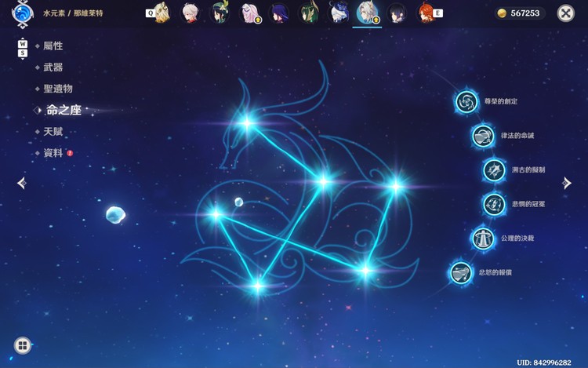Open the 天賦 talents page

point(53,131)
